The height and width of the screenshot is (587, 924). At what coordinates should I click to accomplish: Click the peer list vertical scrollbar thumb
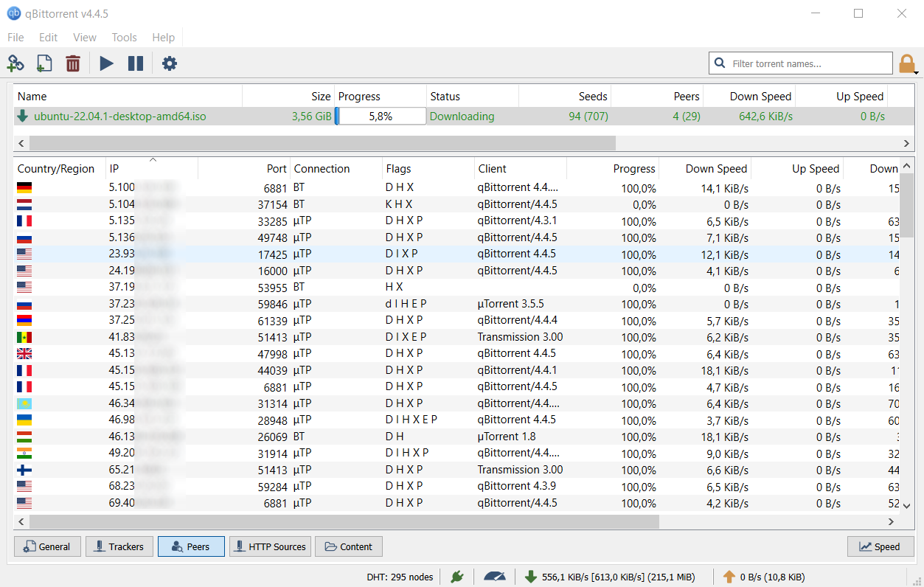point(907,205)
